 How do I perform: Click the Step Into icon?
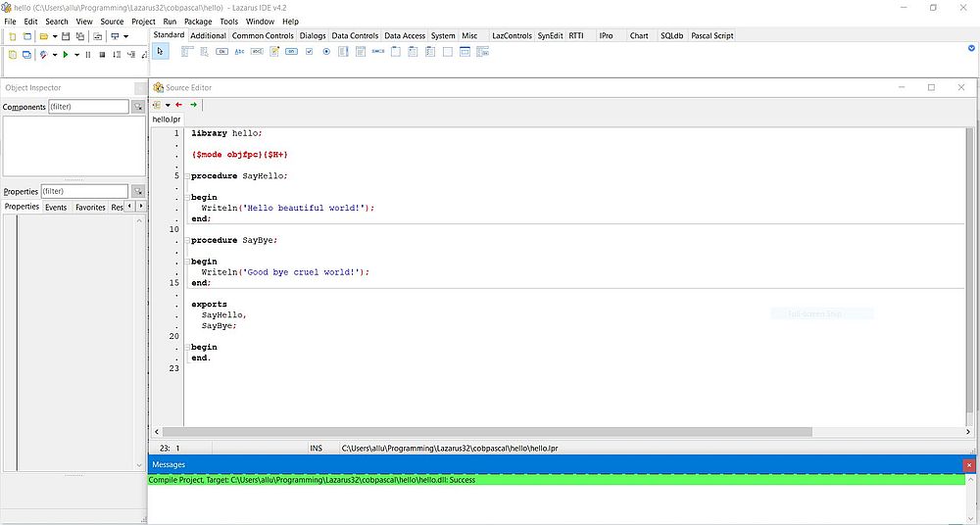click(x=131, y=55)
